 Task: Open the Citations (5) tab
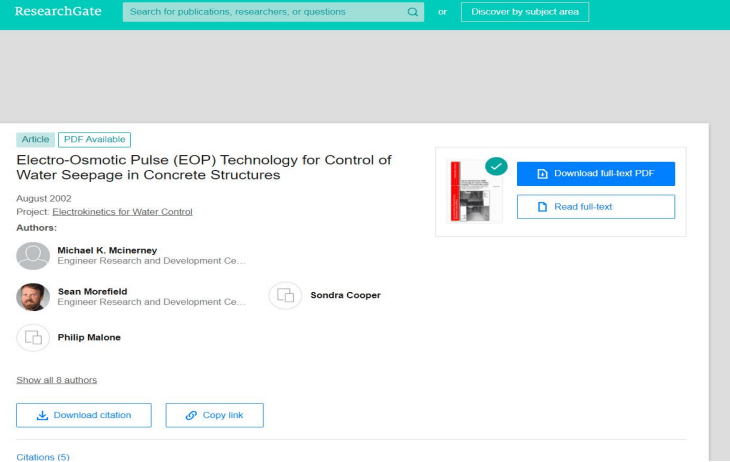click(x=43, y=457)
